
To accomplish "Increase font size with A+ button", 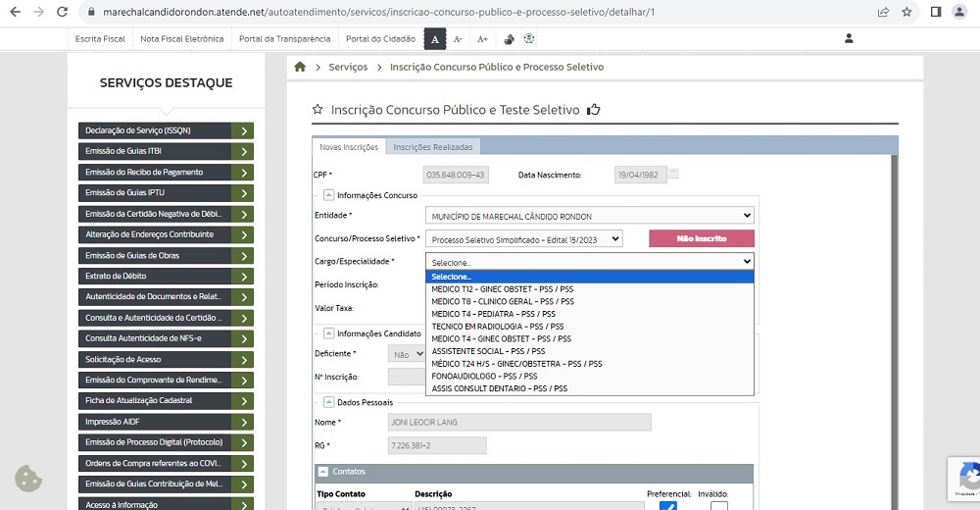I will click(482, 39).
